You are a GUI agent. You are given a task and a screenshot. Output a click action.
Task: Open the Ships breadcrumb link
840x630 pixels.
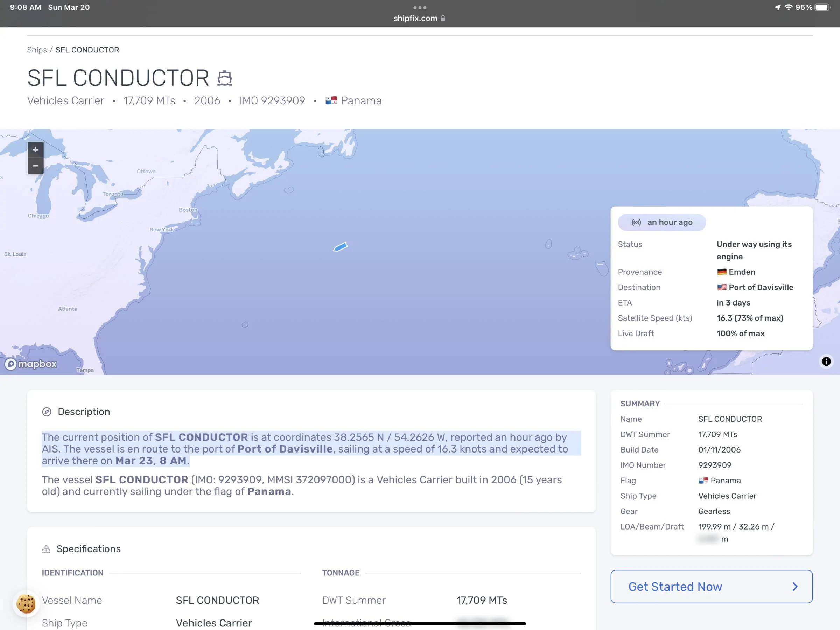pos(37,50)
